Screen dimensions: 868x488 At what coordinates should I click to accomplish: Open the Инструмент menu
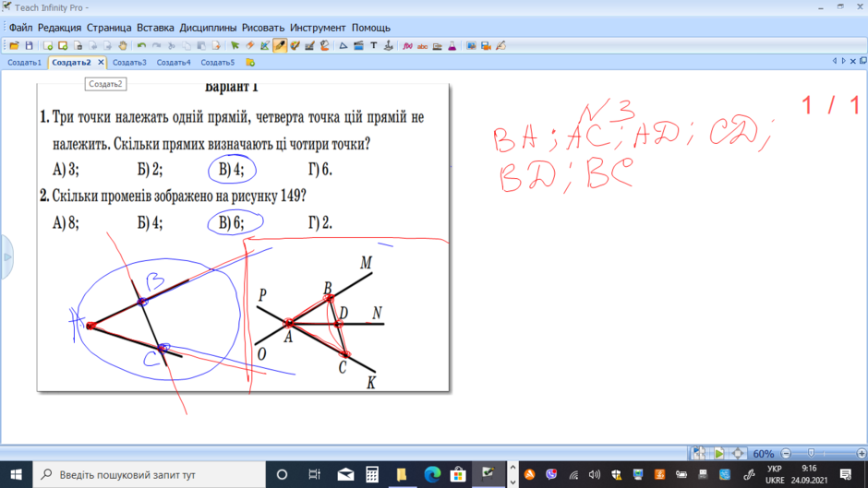(x=318, y=28)
